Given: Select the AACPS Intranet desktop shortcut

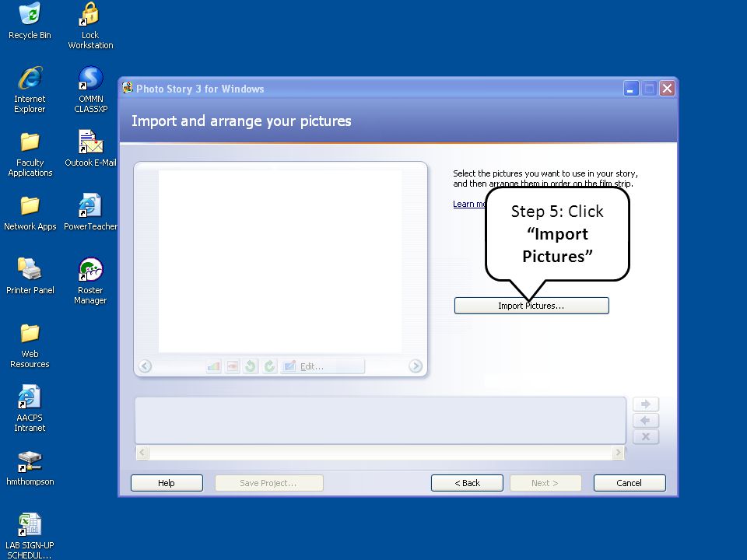Looking at the screenshot, I should [x=30, y=408].
